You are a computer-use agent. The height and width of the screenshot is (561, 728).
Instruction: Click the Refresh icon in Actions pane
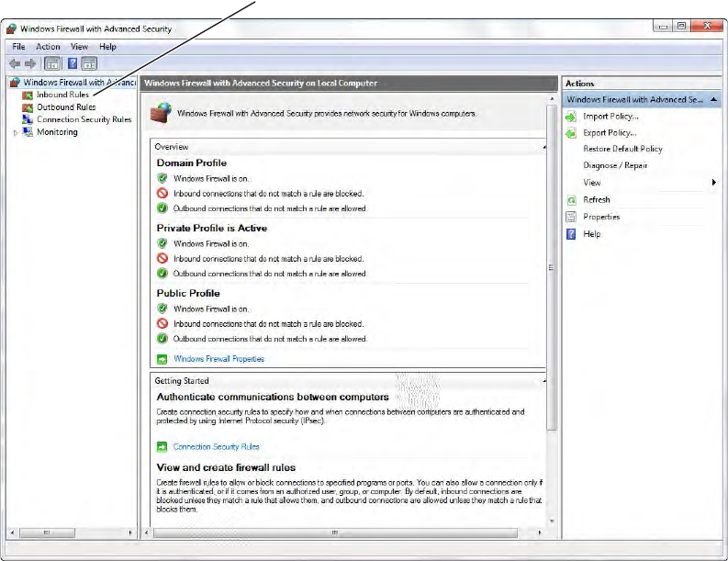coord(571,200)
